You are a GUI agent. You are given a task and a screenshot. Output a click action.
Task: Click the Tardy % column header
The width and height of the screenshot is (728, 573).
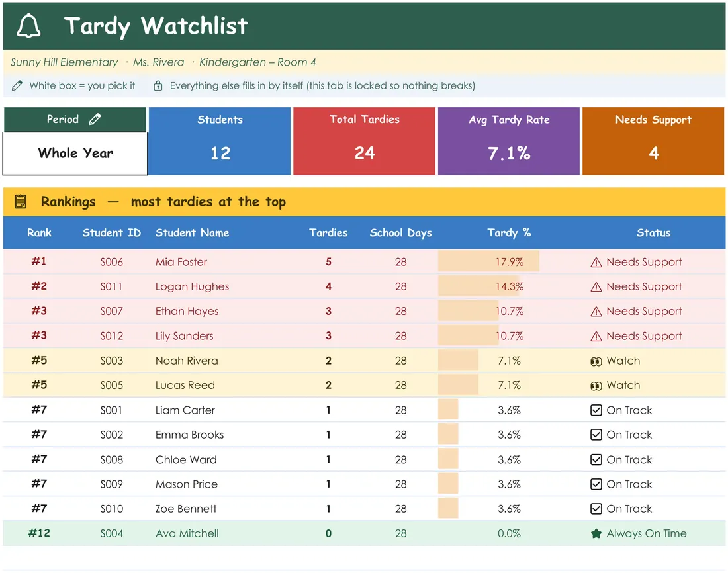(x=509, y=233)
